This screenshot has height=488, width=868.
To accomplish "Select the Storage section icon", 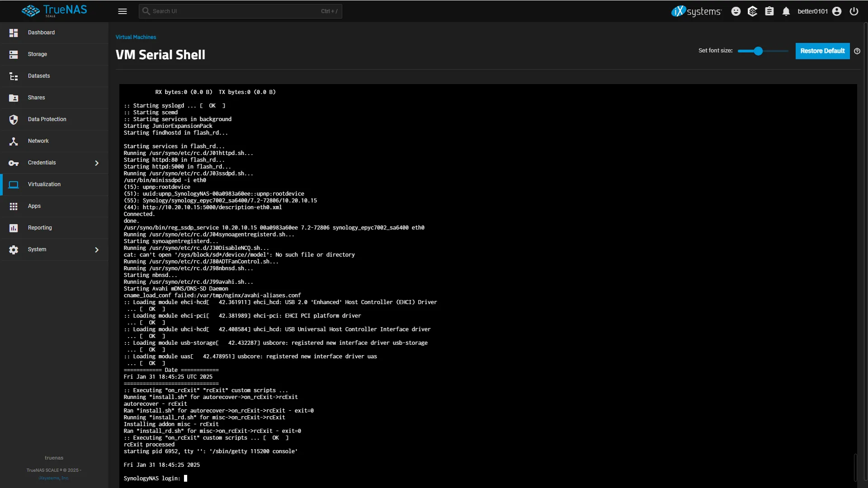I will [x=14, y=54].
